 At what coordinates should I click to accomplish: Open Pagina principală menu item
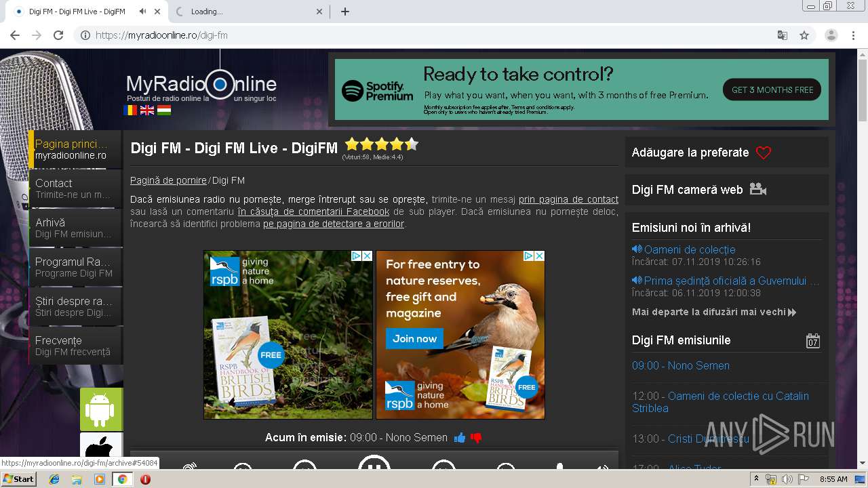tap(75, 149)
